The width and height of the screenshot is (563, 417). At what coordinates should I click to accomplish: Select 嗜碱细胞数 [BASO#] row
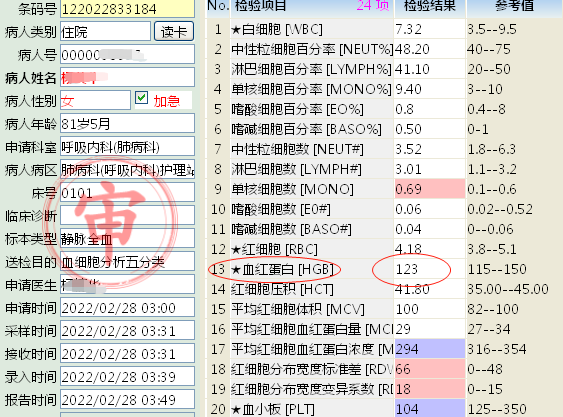[x=384, y=229]
